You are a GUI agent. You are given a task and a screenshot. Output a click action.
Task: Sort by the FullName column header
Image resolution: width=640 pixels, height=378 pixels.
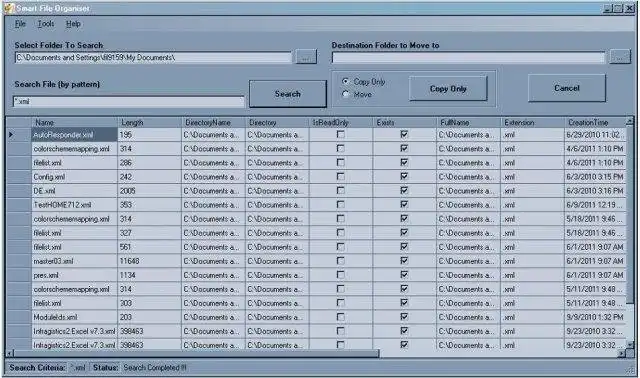click(x=469, y=122)
